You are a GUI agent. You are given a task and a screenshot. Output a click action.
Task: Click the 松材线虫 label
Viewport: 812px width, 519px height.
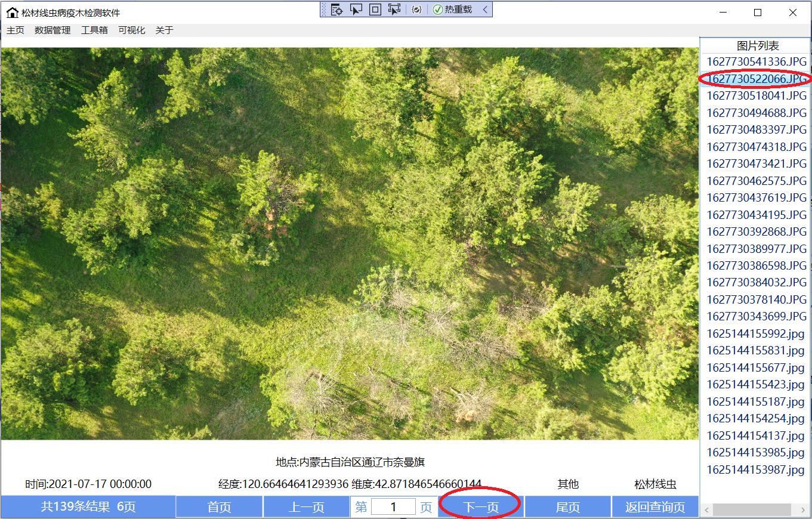coord(655,484)
